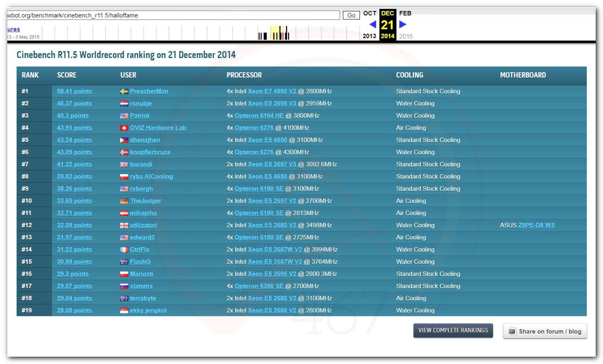Image resolution: width=603 pixels, height=364 pixels.
Task: Go to the previous Wayback capture arrow
Action: click(x=373, y=24)
